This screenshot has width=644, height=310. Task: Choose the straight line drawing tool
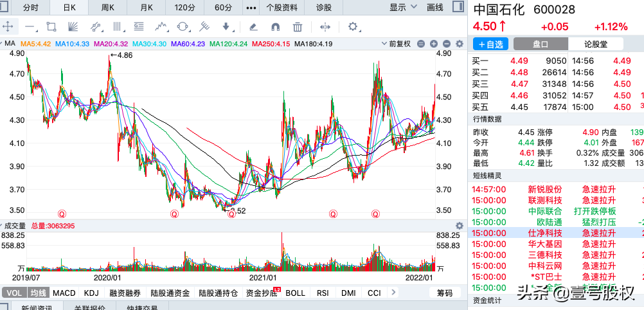[x=30, y=27]
